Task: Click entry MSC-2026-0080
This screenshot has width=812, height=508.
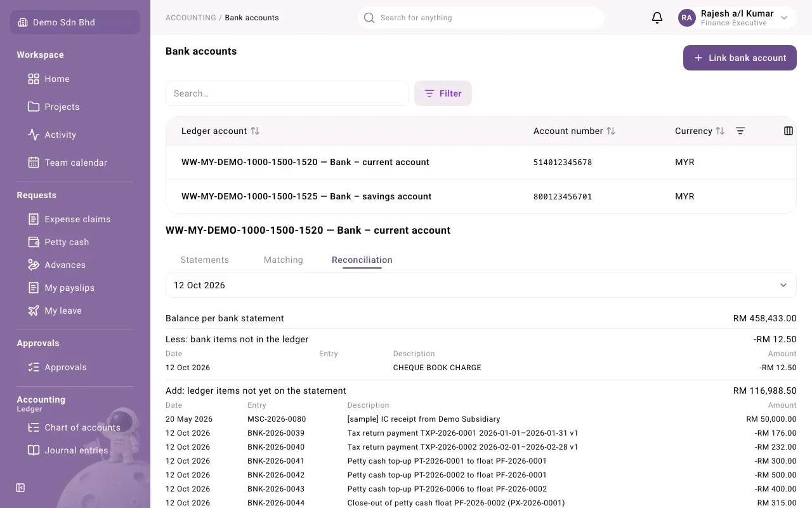Action: (277, 419)
